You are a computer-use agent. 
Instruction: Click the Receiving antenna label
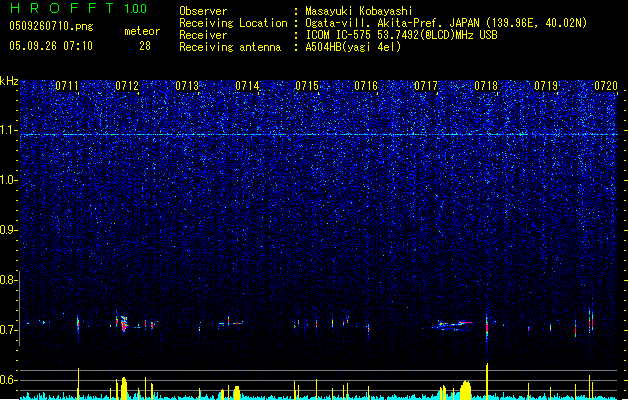pyautogui.click(x=230, y=47)
